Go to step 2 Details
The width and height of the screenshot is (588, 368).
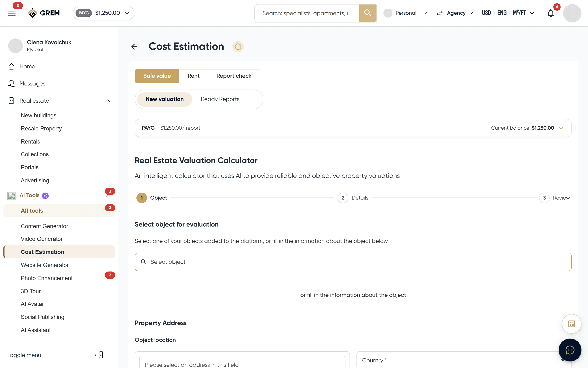[x=353, y=198]
